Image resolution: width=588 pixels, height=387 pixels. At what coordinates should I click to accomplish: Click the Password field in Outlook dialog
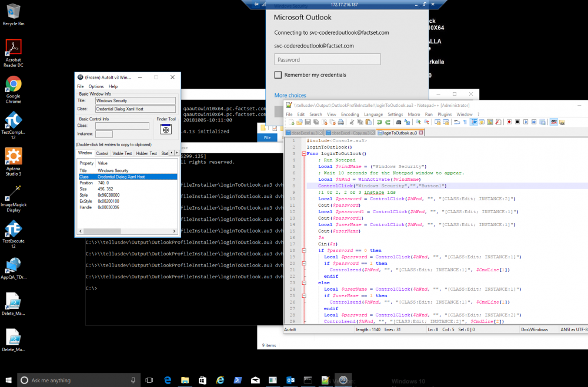click(x=328, y=59)
